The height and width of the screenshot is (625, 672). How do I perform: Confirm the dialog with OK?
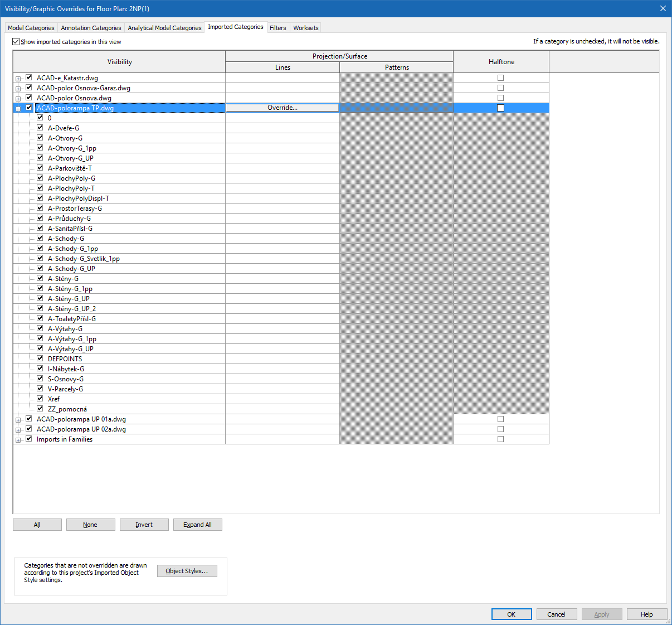[511, 614]
